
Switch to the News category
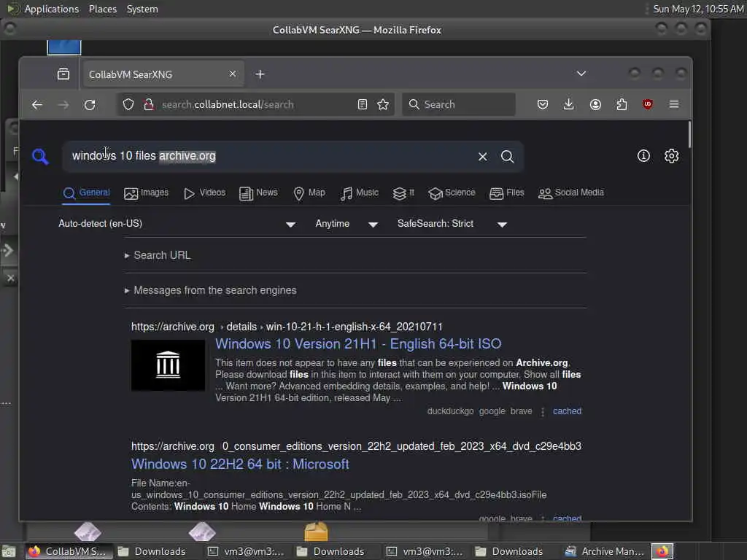tap(258, 192)
